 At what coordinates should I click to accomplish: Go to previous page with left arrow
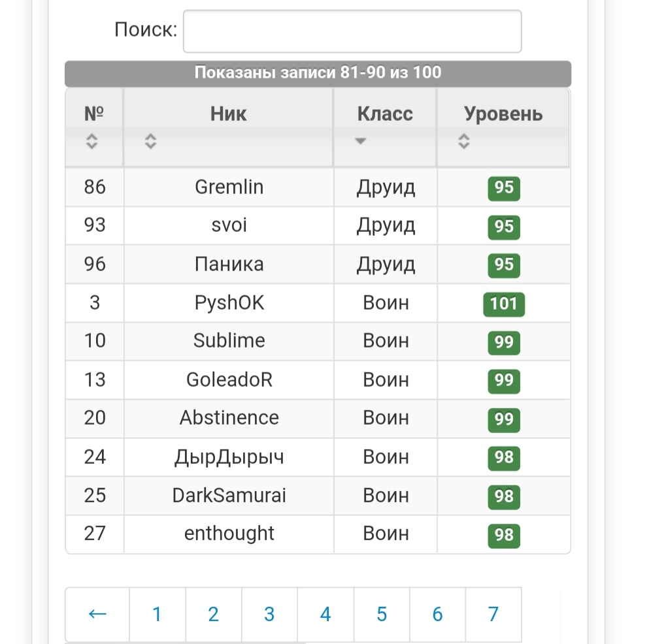point(97,614)
